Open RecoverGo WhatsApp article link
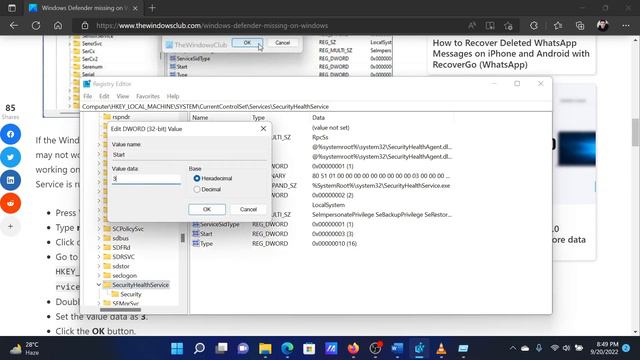Image resolution: width=640 pixels, height=360 pixels. 511,54
